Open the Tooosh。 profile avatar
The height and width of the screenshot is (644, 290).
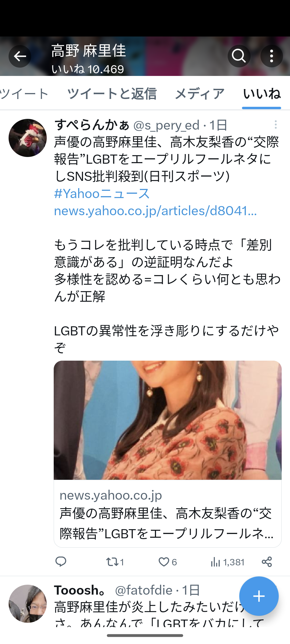tap(28, 604)
